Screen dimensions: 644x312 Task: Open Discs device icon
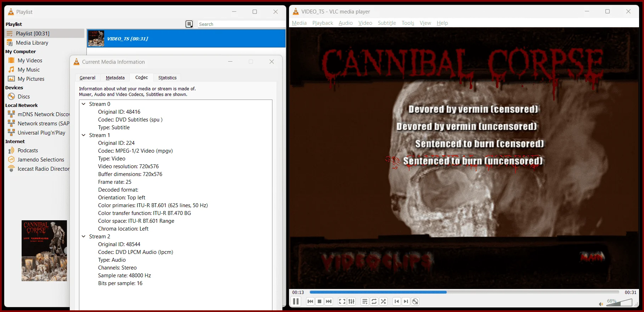point(11,97)
